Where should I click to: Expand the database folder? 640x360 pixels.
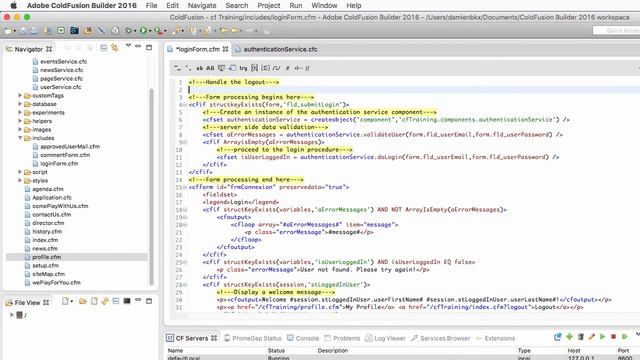[20, 104]
